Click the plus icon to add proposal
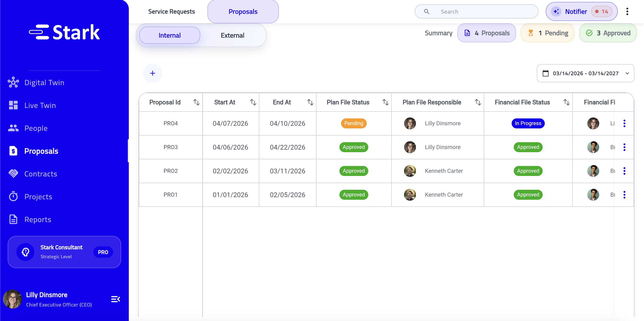The image size is (644, 321). pos(152,73)
